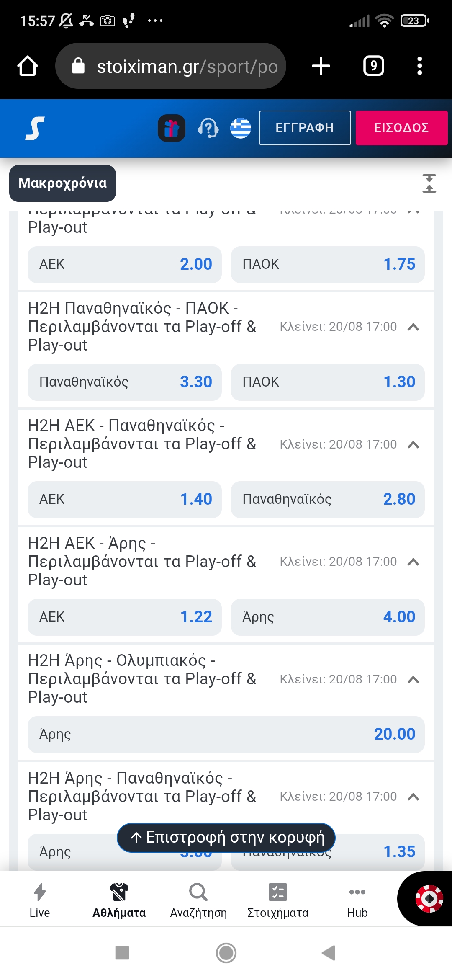The height and width of the screenshot is (980, 452).
Task: Open the gift promotions icon
Action: (172, 128)
